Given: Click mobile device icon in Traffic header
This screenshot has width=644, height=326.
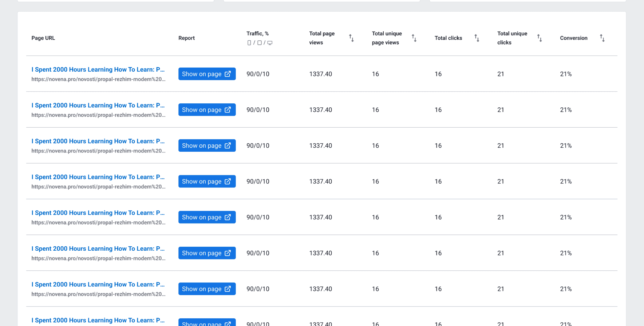Looking at the screenshot, I should (249, 43).
